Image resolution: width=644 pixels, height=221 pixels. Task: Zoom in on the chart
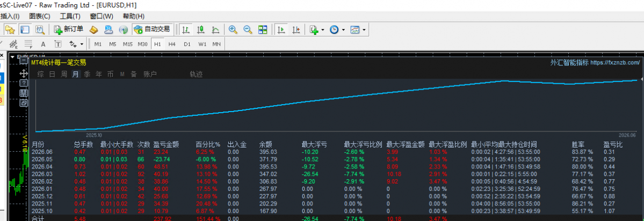point(233,30)
